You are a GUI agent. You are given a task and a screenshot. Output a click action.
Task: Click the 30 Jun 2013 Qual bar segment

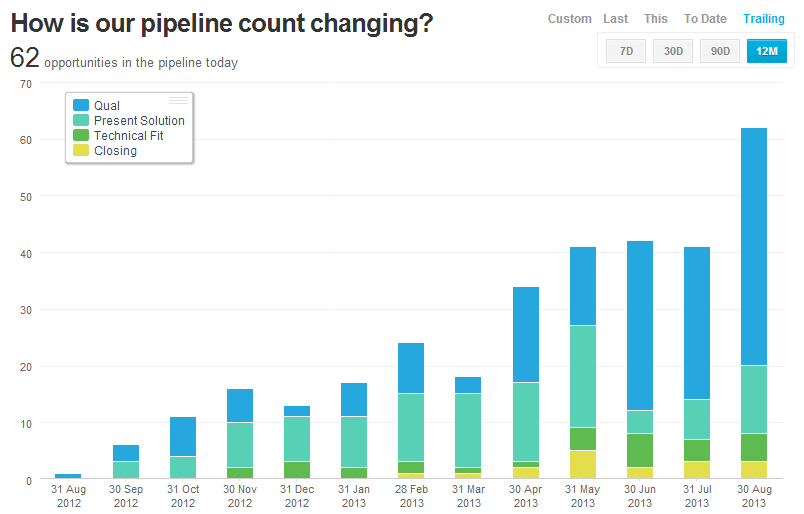pyautogui.click(x=640, y=325)
